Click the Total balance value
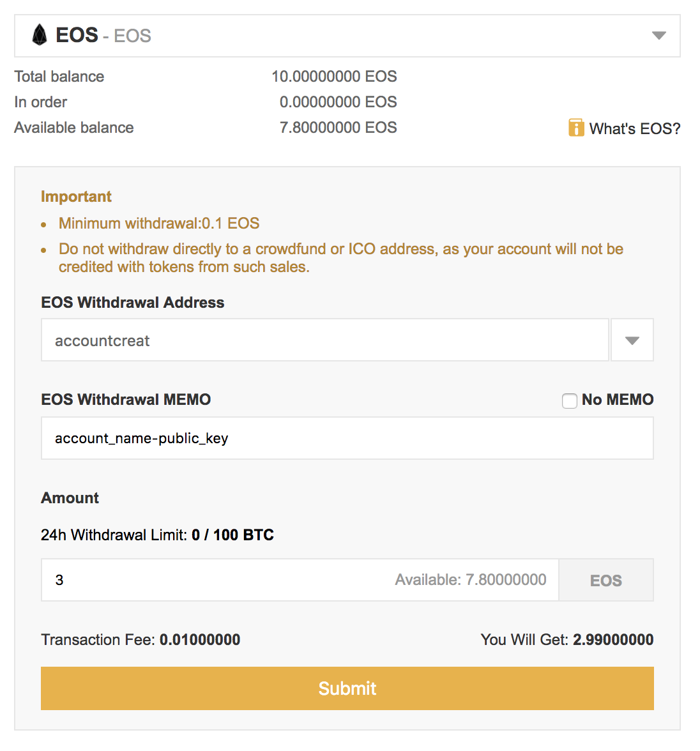Screen dimensions: 700x751 [335, 76]
